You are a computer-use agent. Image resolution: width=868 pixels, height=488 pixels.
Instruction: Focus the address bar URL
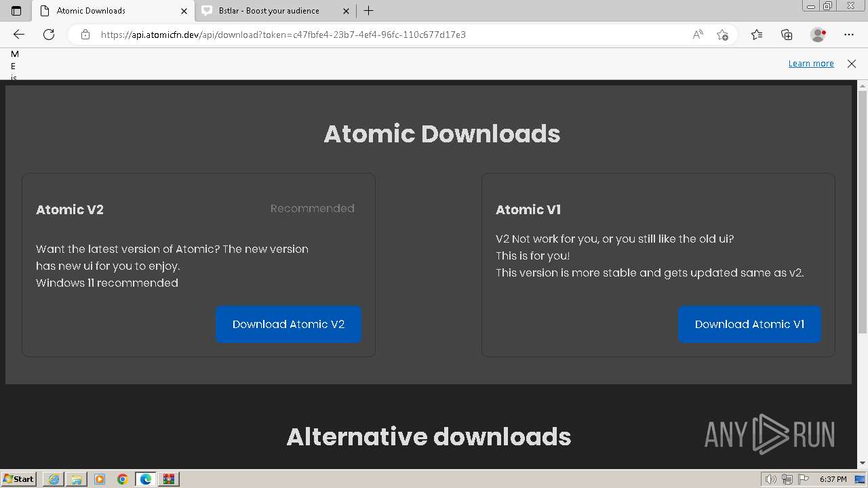(x=283, y=35)
